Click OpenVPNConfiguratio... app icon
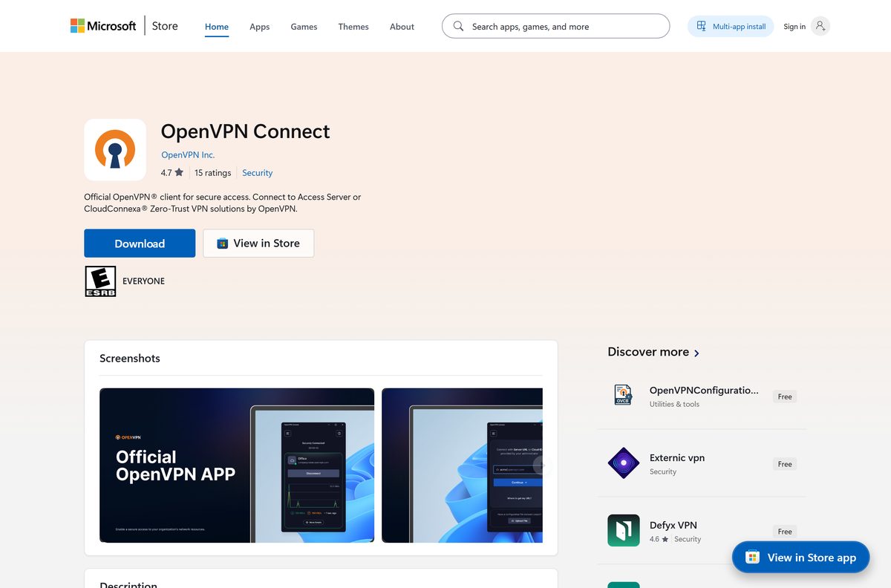The image size is (891, 588). pyautogui.click(x=623, y=396)
